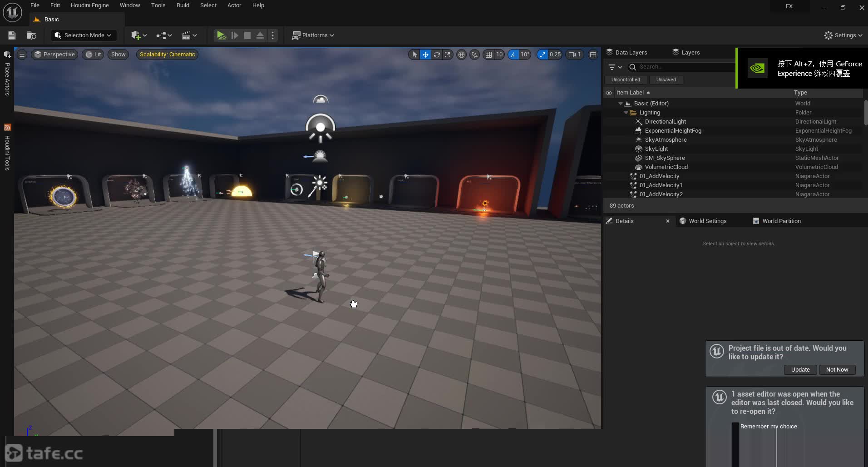The image size is (868, 467).
Task: Toggle scale snapping icon
Action: click(542, 55)
